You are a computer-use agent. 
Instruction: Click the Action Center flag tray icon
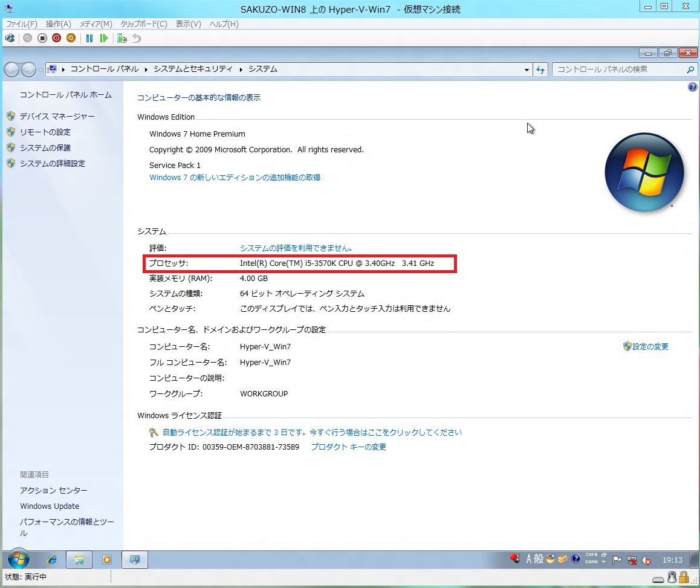point(617,560)
